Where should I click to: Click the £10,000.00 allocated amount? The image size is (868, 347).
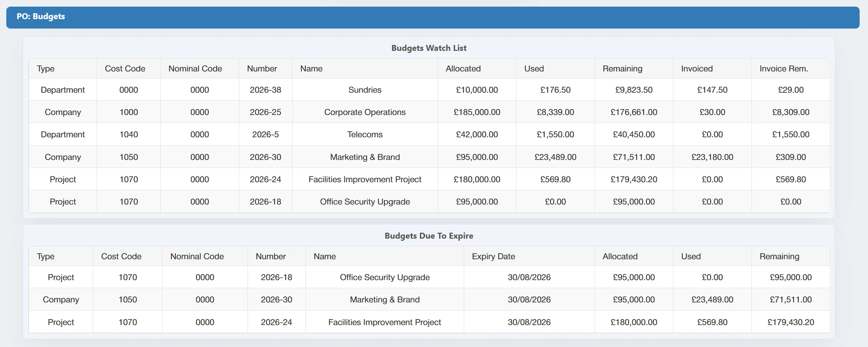pyautogui.click(x=477, y=90)
